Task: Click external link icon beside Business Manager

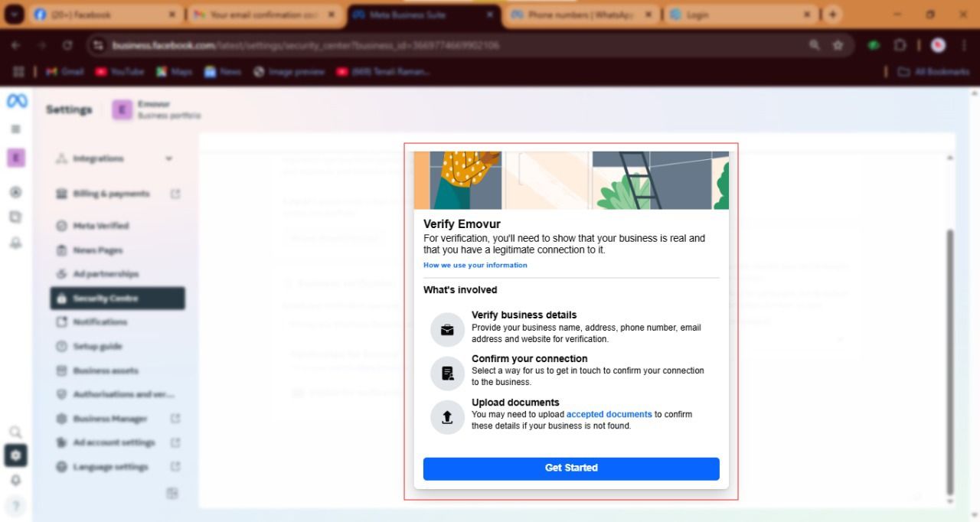Action: 175,419
